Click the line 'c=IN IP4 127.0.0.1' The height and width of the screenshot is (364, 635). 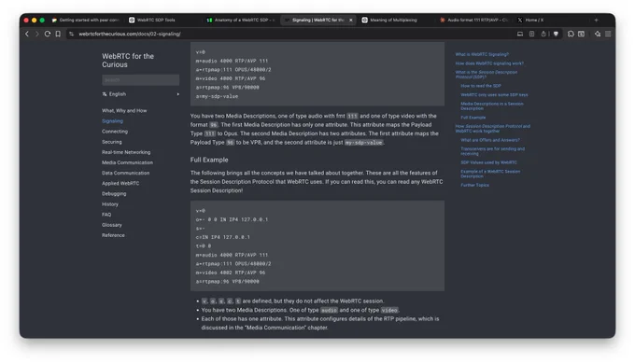(x=223, y=237)
